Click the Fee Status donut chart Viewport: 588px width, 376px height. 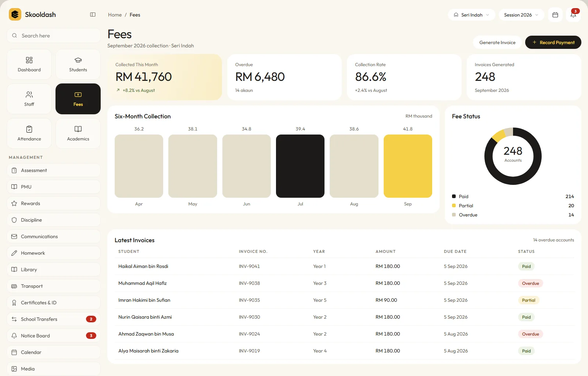pyautogui.click(x=513, y=156)
